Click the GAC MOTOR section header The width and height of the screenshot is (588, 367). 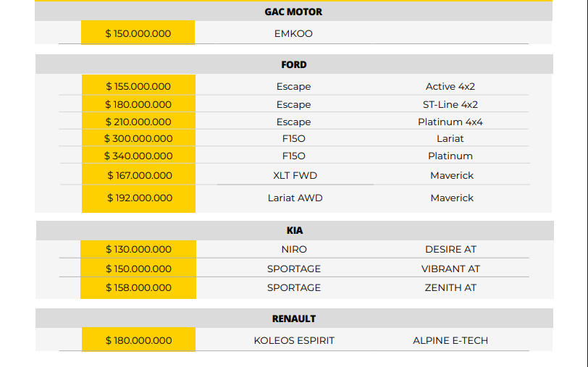293,12
